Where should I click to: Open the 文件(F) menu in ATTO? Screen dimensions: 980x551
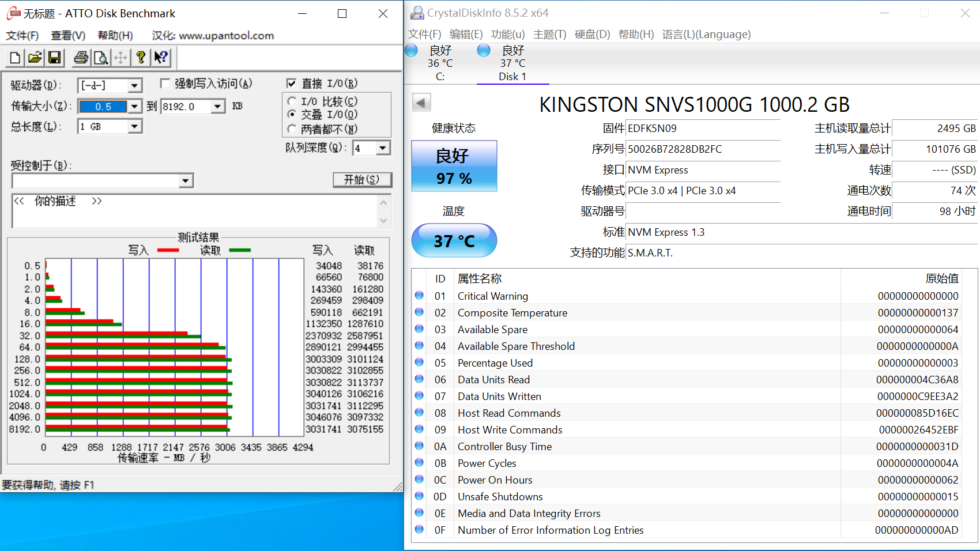click(x=22, y=36)
